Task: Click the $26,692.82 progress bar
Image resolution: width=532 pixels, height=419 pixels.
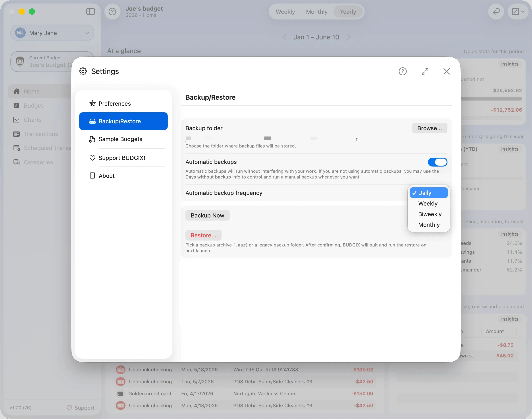Action: pos(491,99)
